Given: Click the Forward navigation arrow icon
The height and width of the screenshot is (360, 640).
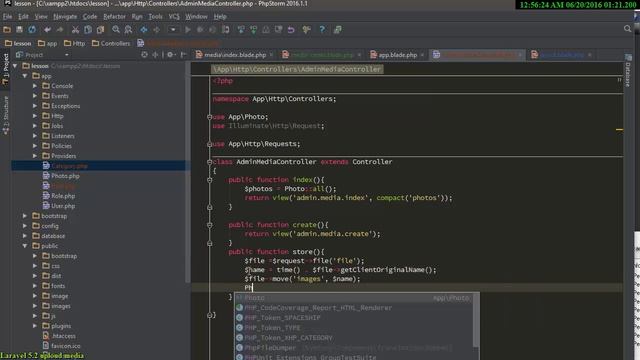Looking at the screenshot, I should click(156, 29).
